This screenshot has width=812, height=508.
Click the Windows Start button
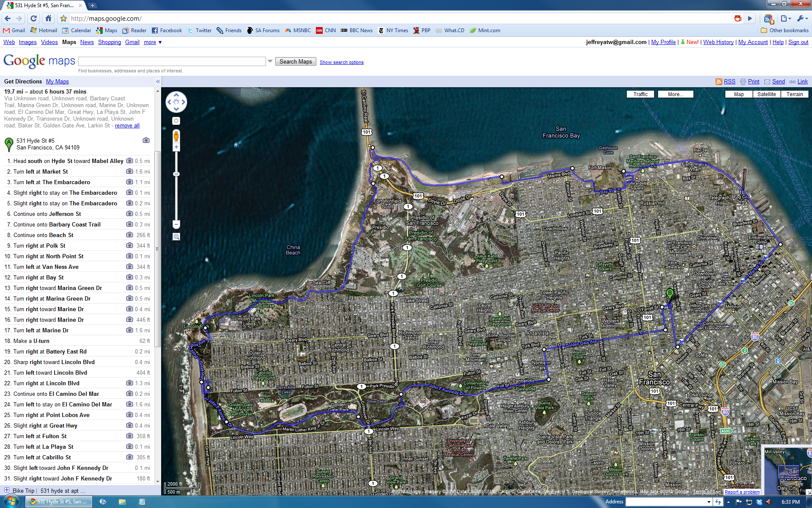click(11, 502)
